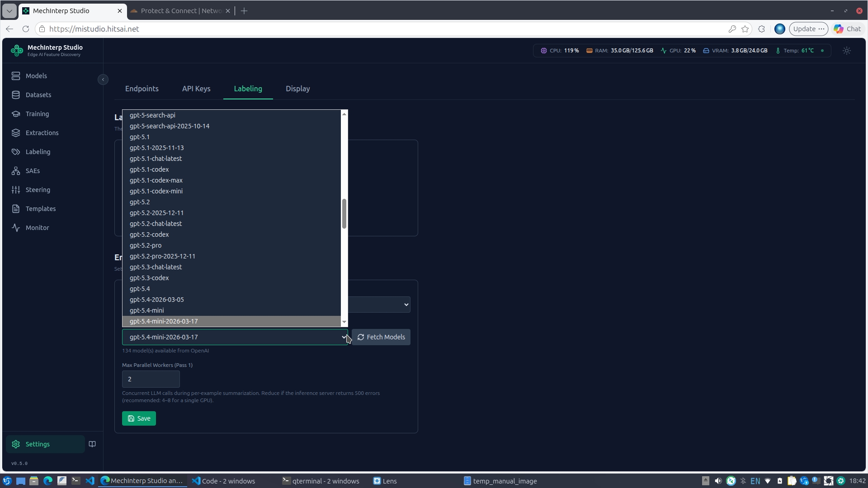Select the MechInterp Studio browser tab
Viewport: 868px width, 488px height.
(72, 11)
